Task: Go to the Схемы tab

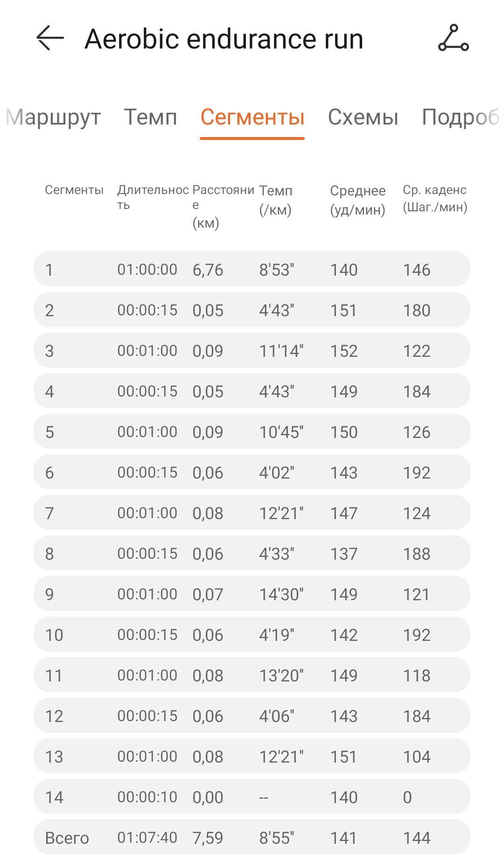Action: point(363,117)
